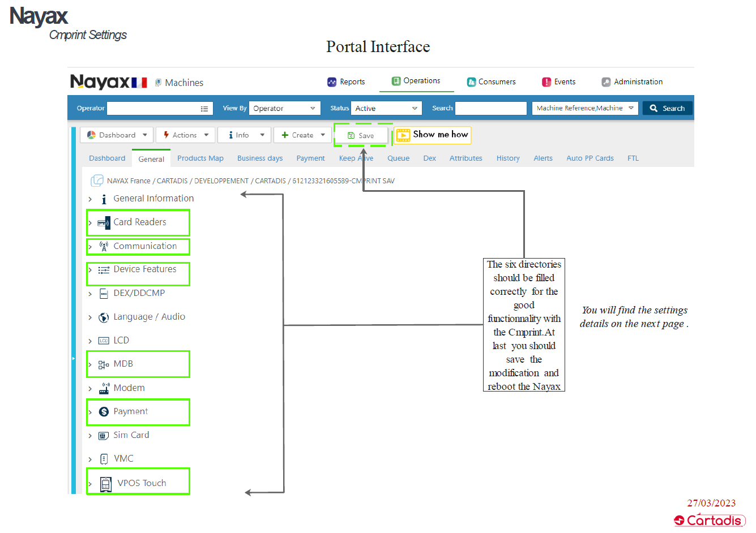Expand the General Information section
Viewport: 756px width, 533px height.
click(90, 199)
